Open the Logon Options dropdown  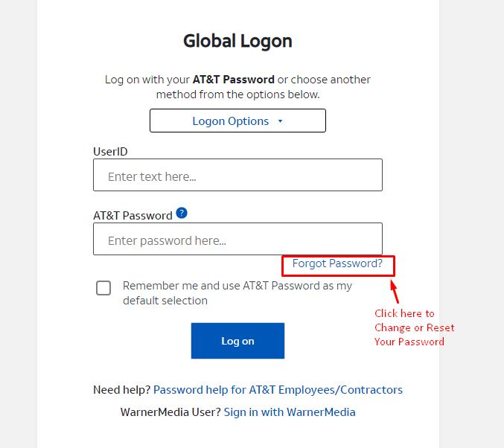[237, 121]
